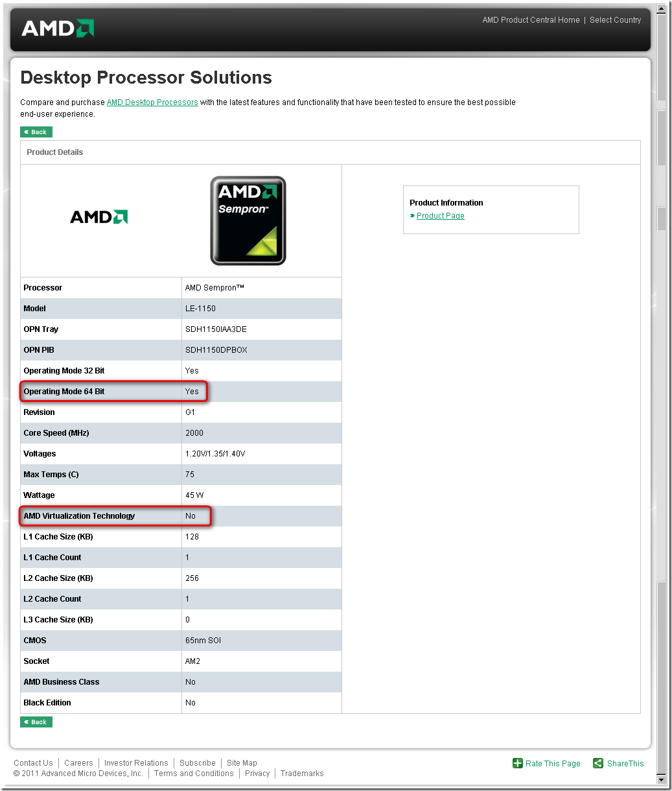Click the Operating Mode 32 Bit label
Screen dimensions: 672x791
coord(64,371)
